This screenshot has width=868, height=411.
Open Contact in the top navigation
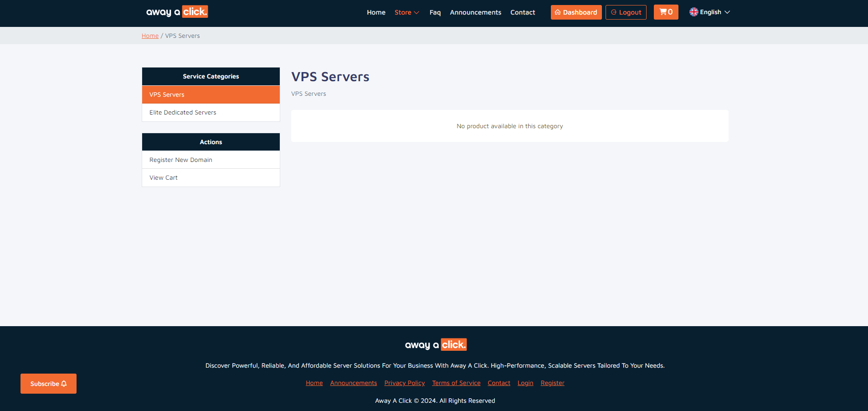pos(523,12)
